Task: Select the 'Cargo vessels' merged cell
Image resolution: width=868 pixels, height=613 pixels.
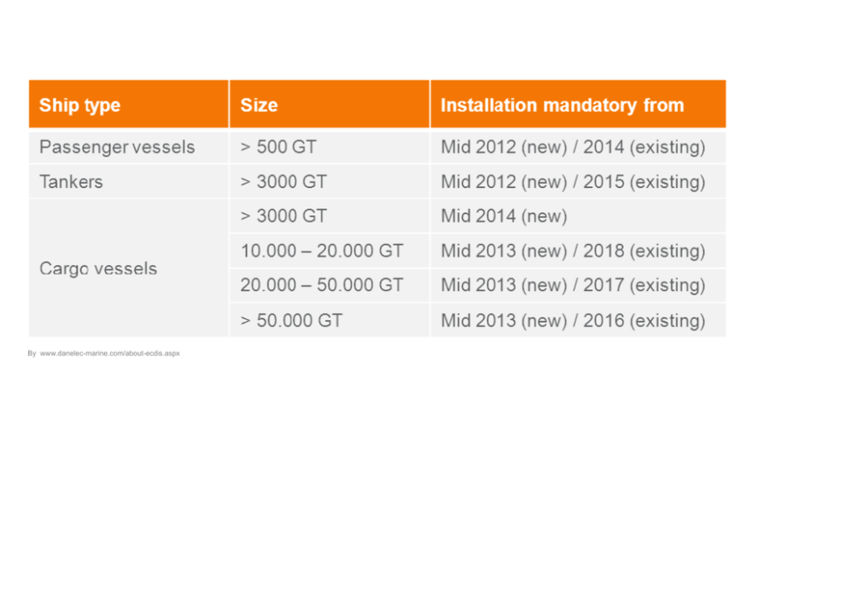Action: (x=99, y=268)
